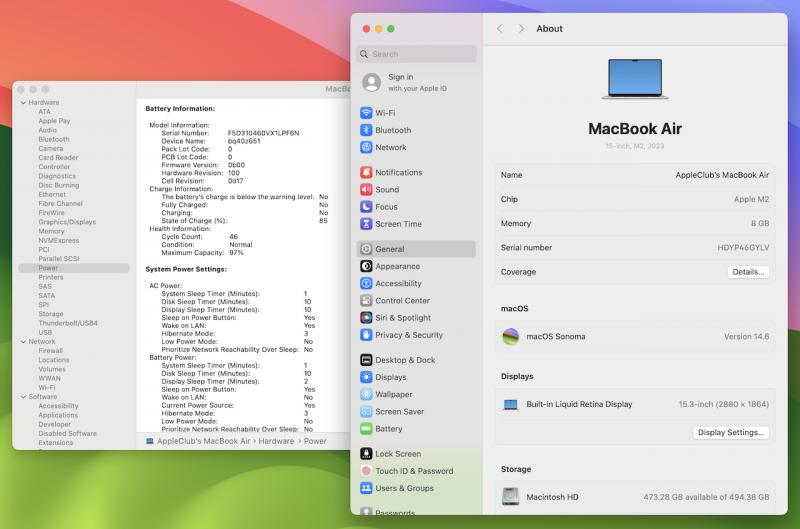Click the Condition value Normal

[x=241, y=245]
